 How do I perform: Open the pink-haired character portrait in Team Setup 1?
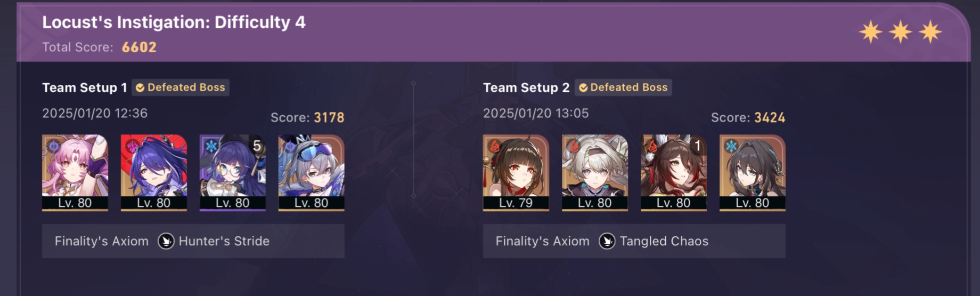click(x=75, y=172)
